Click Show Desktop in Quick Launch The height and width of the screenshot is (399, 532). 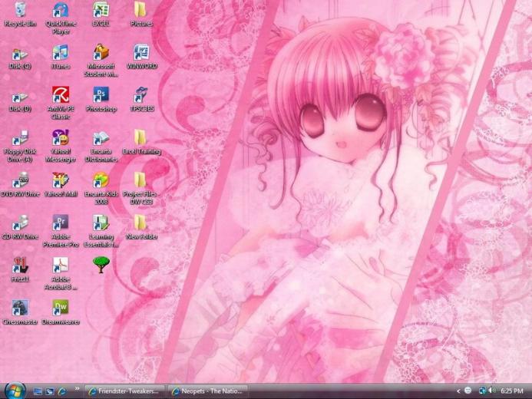tap(38, 391)
